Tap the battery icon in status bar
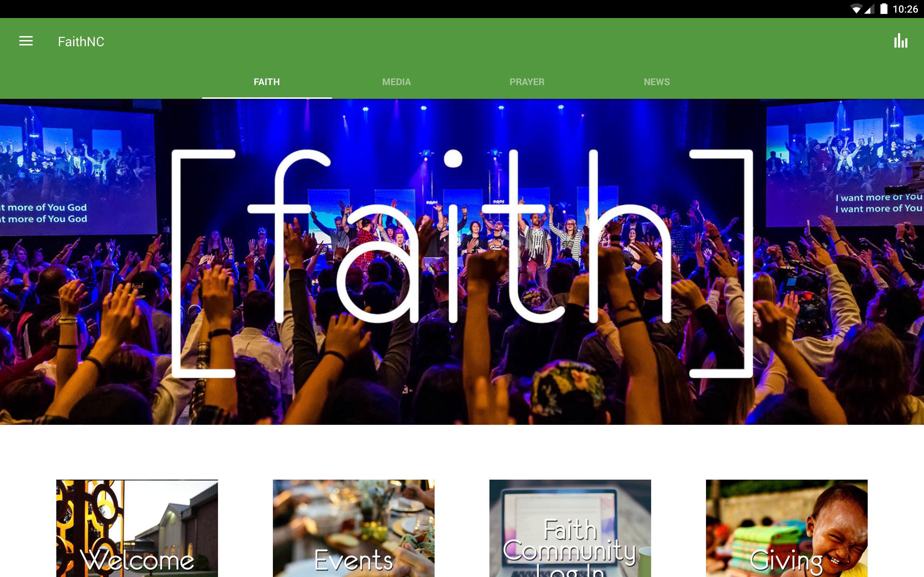 (x=884, y=9)
